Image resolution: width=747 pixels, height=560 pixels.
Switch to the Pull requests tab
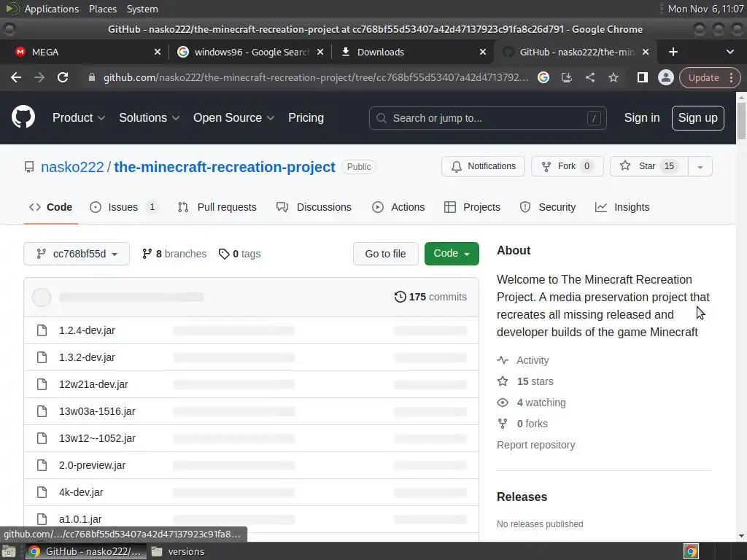click(x=217, y=207)
